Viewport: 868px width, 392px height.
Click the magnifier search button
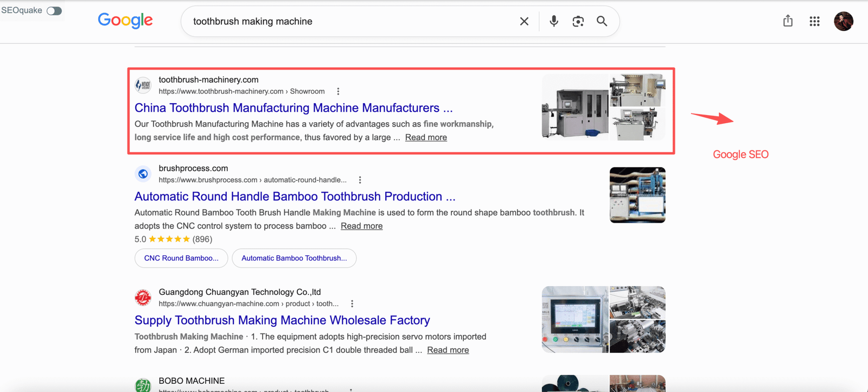[x=602, y=21]
